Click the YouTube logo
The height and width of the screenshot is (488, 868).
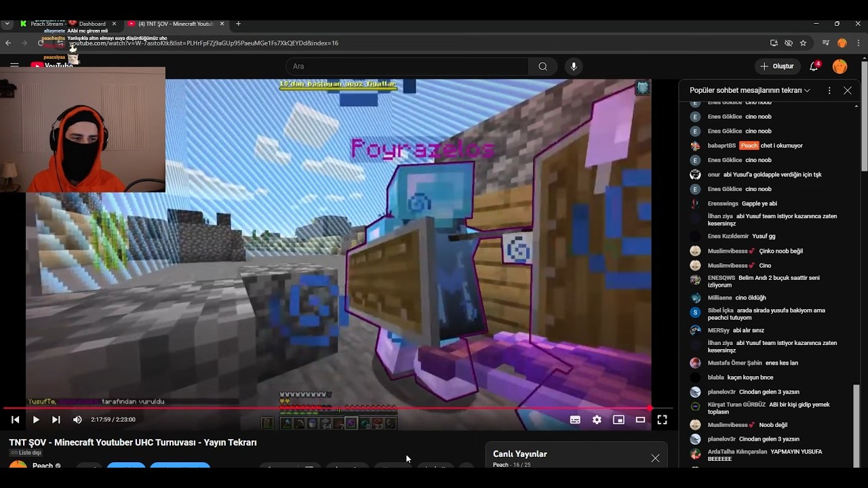(x=52, y=66)
